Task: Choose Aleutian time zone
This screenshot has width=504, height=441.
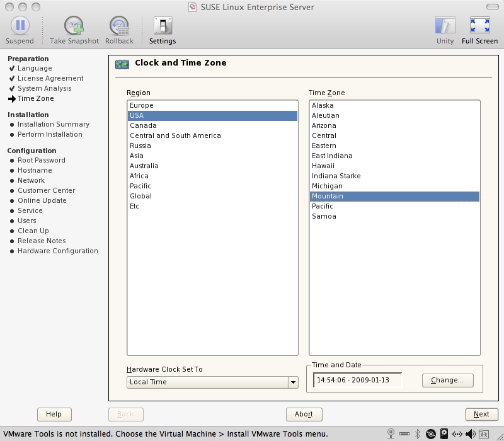Action: [x=394, y=115]
